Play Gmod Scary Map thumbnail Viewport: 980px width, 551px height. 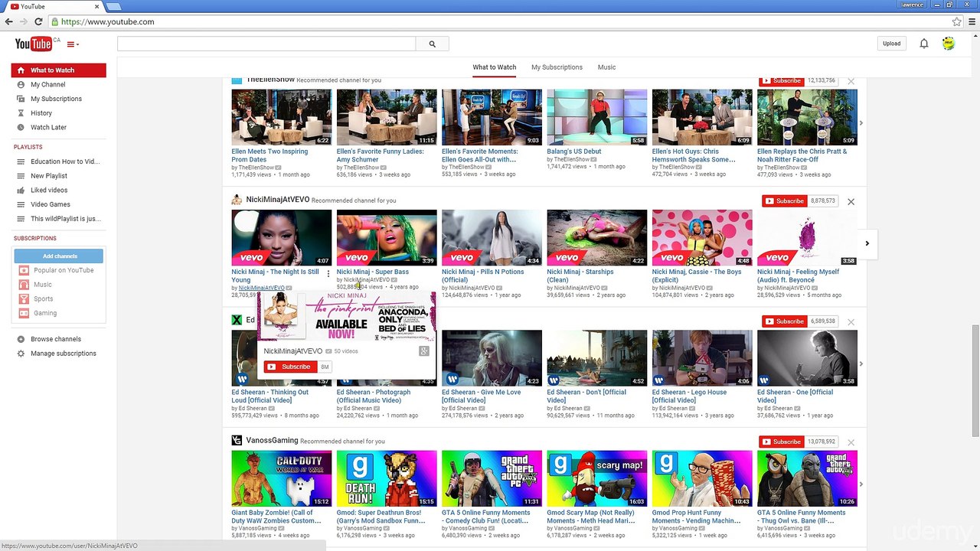[596, 478]
